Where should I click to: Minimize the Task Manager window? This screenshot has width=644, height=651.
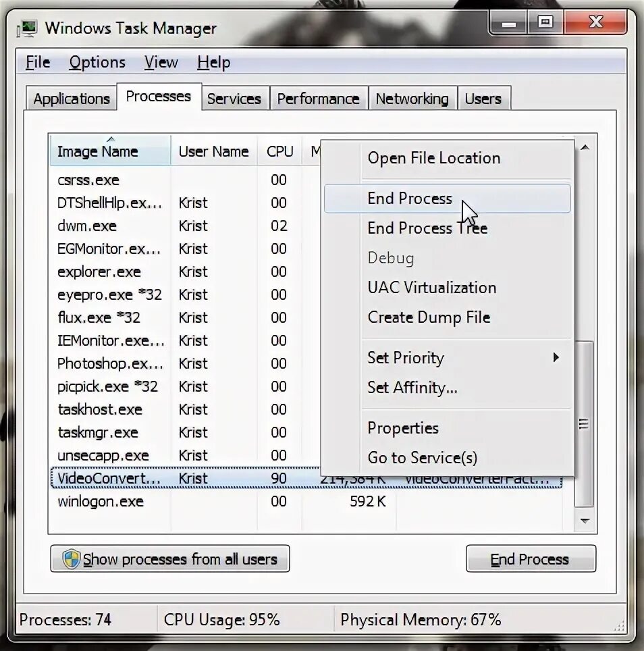[x=509, y=23]
